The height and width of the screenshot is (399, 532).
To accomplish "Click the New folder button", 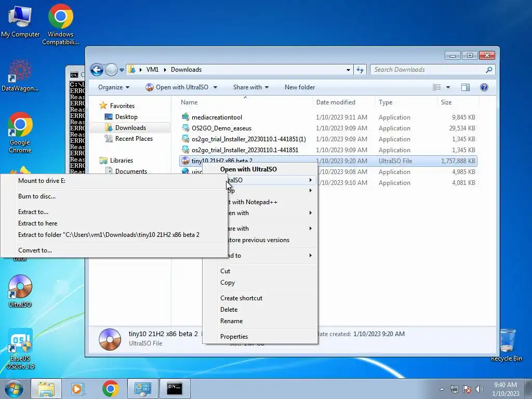I will [300, 87].
